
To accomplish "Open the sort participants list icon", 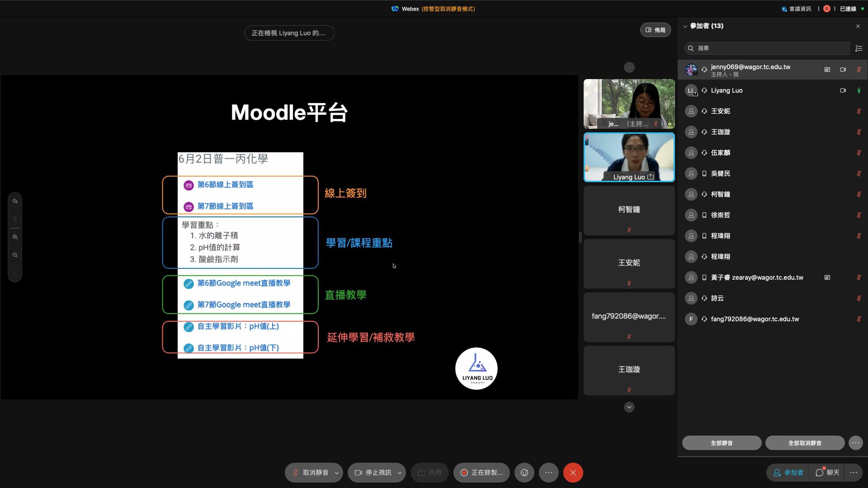I will coord(859,48).
